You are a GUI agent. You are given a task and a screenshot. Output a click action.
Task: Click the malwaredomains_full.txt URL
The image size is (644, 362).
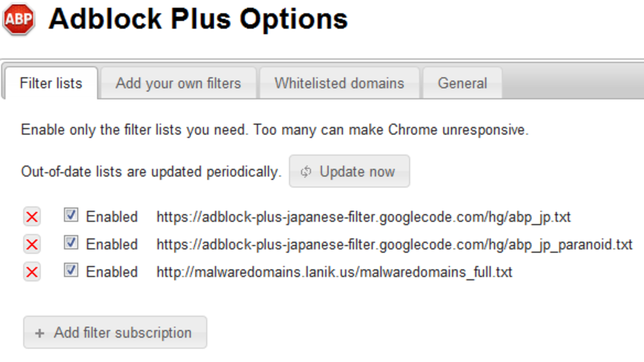(x=334, y=272)
